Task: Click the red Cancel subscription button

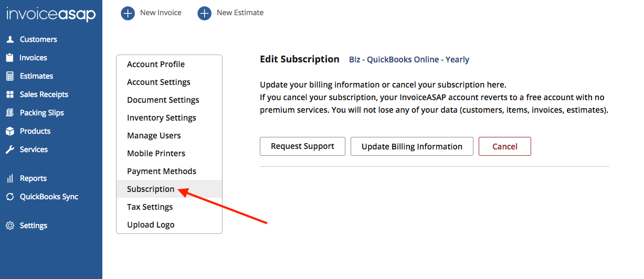Action: 504,146
